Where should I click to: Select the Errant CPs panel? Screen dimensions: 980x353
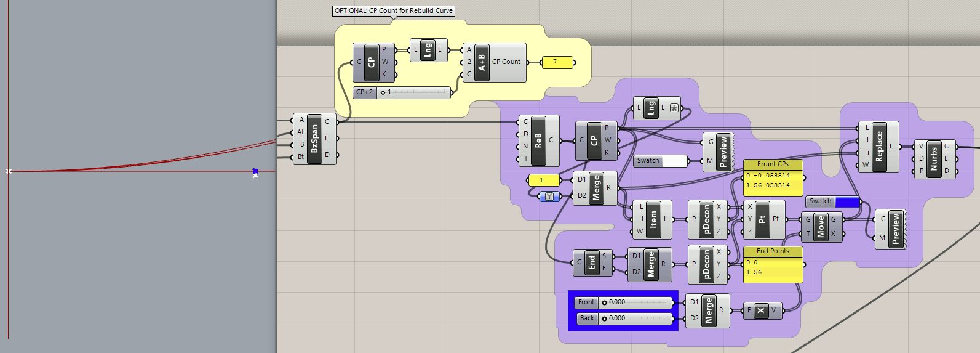click(773, 178)
